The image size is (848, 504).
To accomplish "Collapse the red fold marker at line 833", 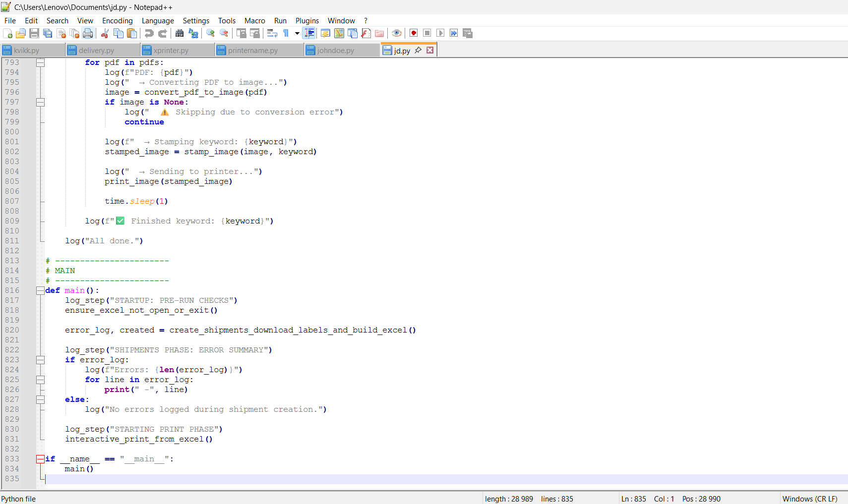I will point(40,459).
